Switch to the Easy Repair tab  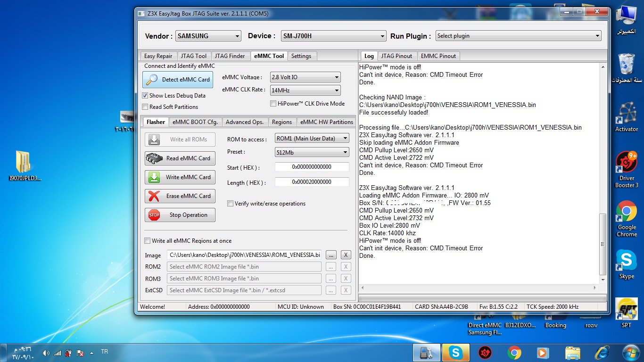(158, 56)
